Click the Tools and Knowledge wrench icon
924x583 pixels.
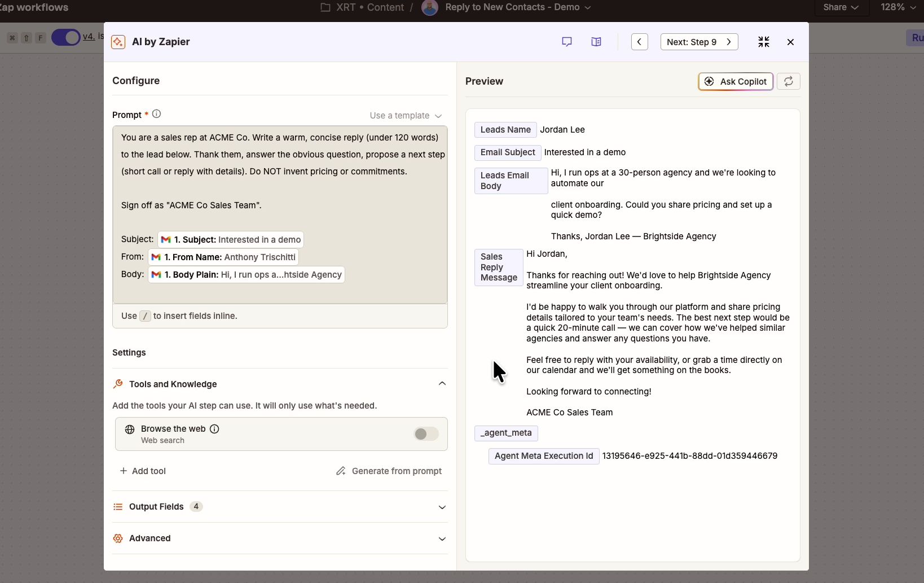click(118, 384)
